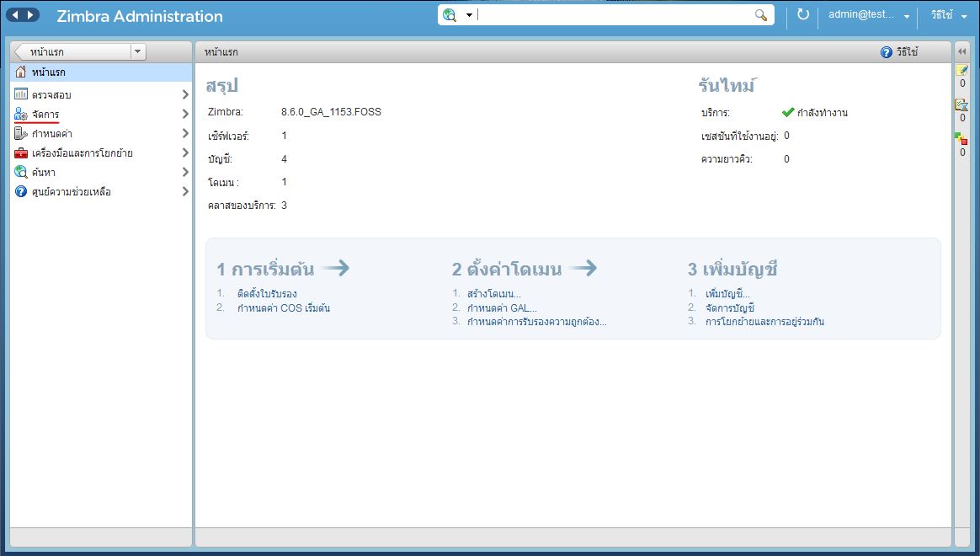This screenshot has height=556, width=980.
Task: Open the สร้างโดเมน... link
Action: pyautogui.click(x=493, y=293)
